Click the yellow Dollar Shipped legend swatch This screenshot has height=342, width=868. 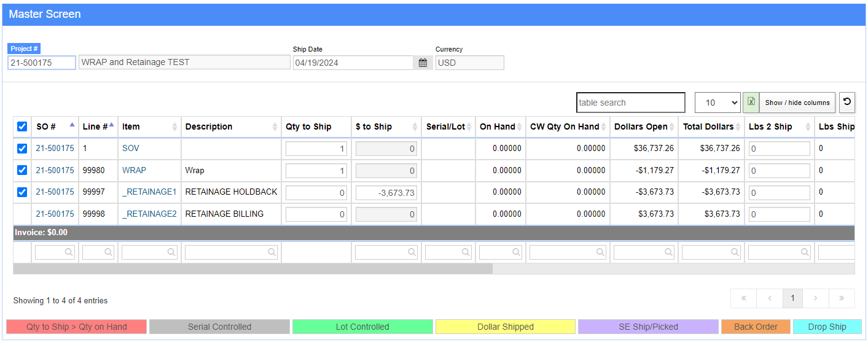tap(505, 327)
